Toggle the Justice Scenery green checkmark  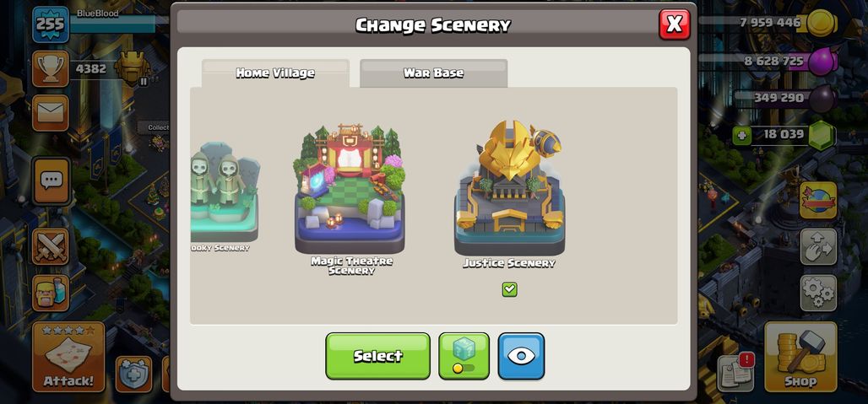coord(509,289)
